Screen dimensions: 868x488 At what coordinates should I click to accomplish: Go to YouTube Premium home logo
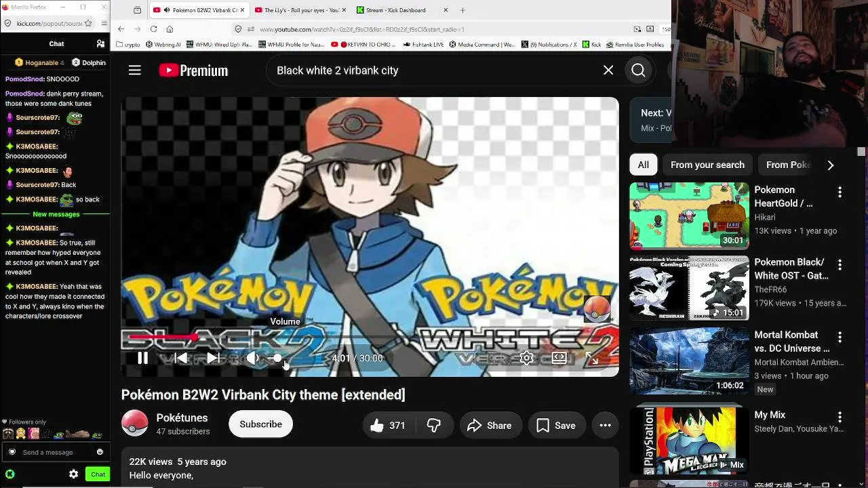[193, 70]
